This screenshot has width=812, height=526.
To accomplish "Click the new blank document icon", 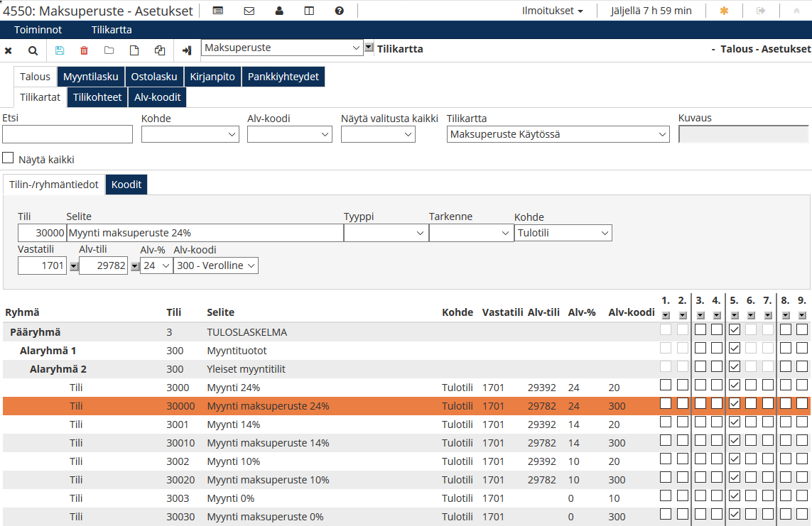I will click(x=134, y=50).
